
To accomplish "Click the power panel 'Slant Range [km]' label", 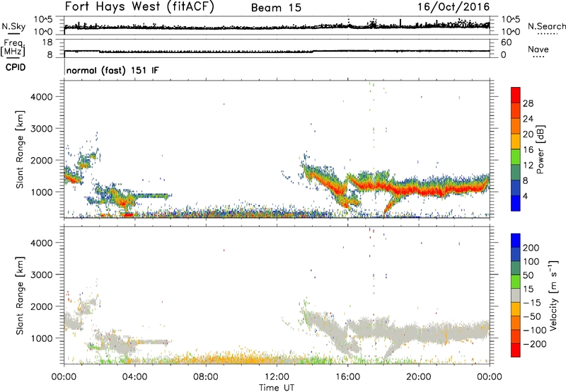I will point(20,149).
